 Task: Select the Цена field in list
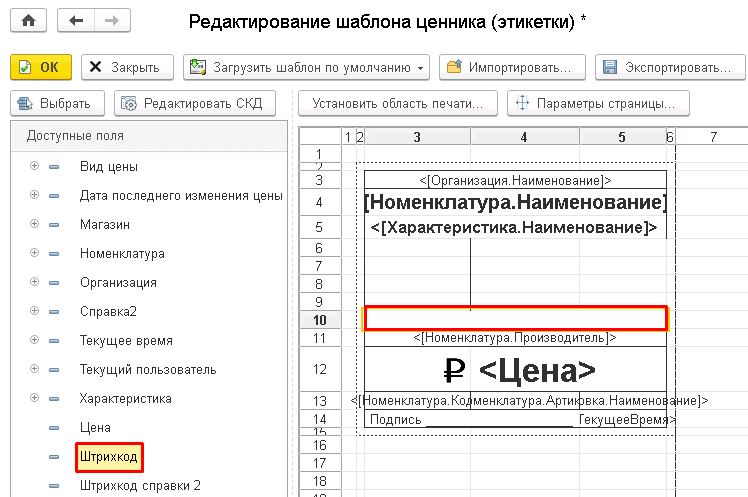(x=95, y=428)
